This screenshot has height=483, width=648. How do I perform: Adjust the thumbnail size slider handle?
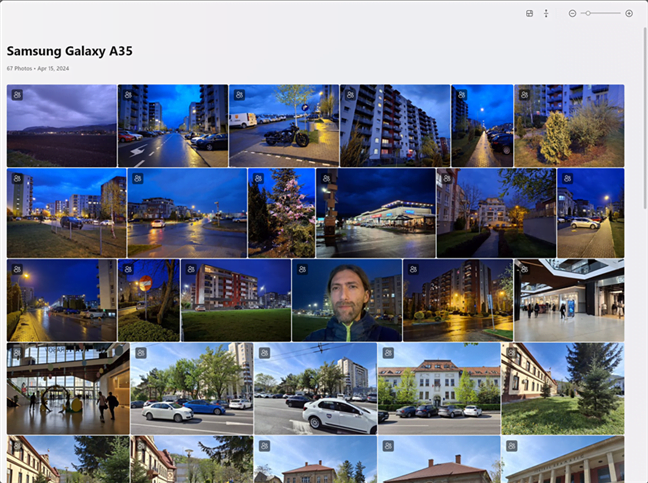[588, 14]
